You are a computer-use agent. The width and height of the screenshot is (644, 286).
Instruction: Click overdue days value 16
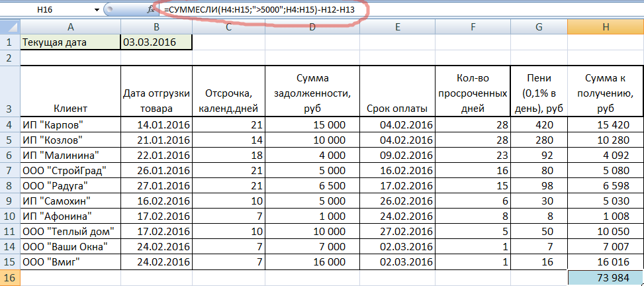click(x=473, y=170)
